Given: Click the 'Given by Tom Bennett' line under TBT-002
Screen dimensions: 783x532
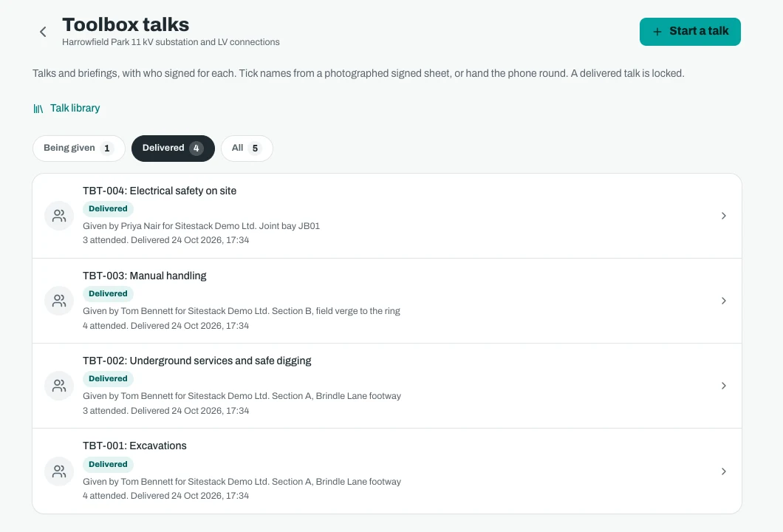Looking at the screenshot, I should tap(242, 395).
